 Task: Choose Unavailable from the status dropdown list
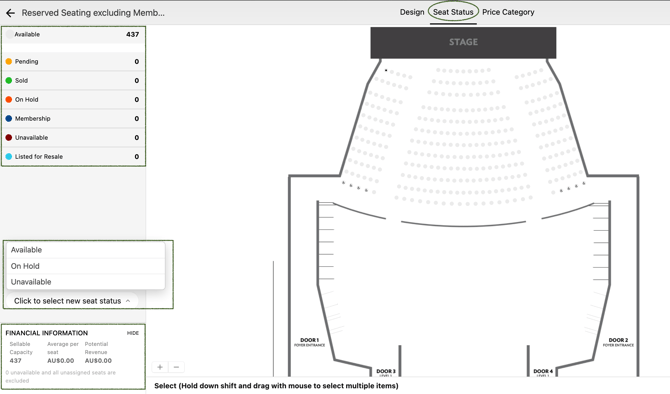(x=85, y=282)
